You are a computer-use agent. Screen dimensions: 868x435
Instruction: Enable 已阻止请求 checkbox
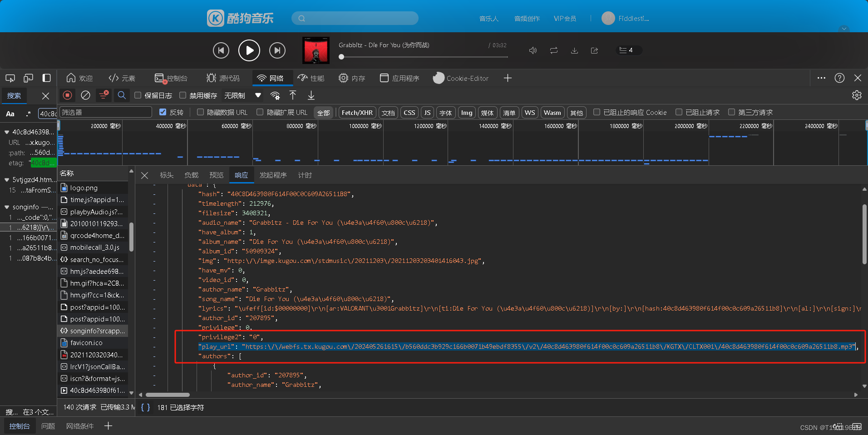(679, 112)
